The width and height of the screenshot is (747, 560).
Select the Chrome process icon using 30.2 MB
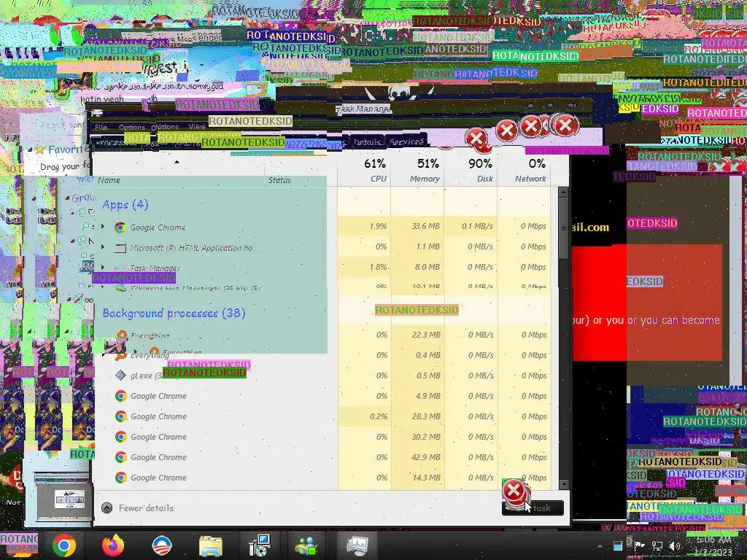pyautogui.click(x=121, y=437)
